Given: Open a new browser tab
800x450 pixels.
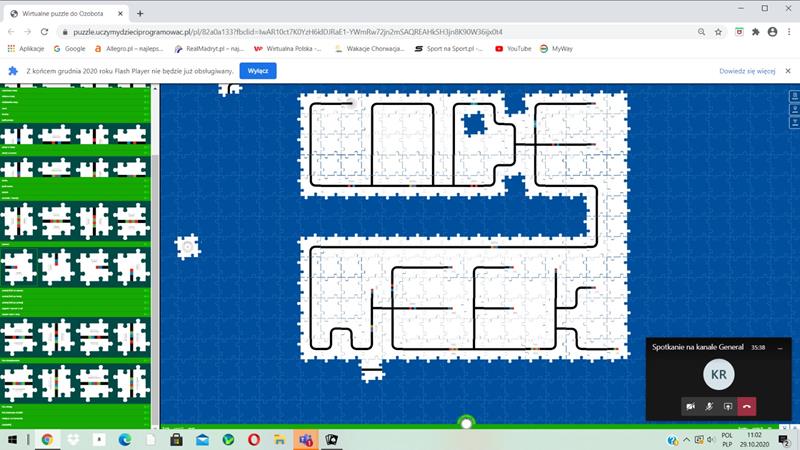Looking at the screenshot, I should point(140,13).
